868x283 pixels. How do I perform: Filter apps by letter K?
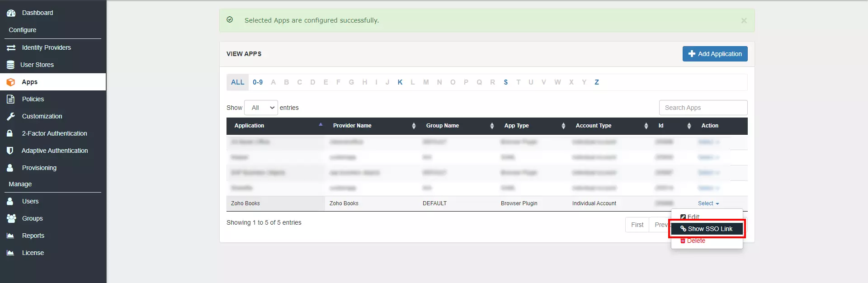[400, 82]
